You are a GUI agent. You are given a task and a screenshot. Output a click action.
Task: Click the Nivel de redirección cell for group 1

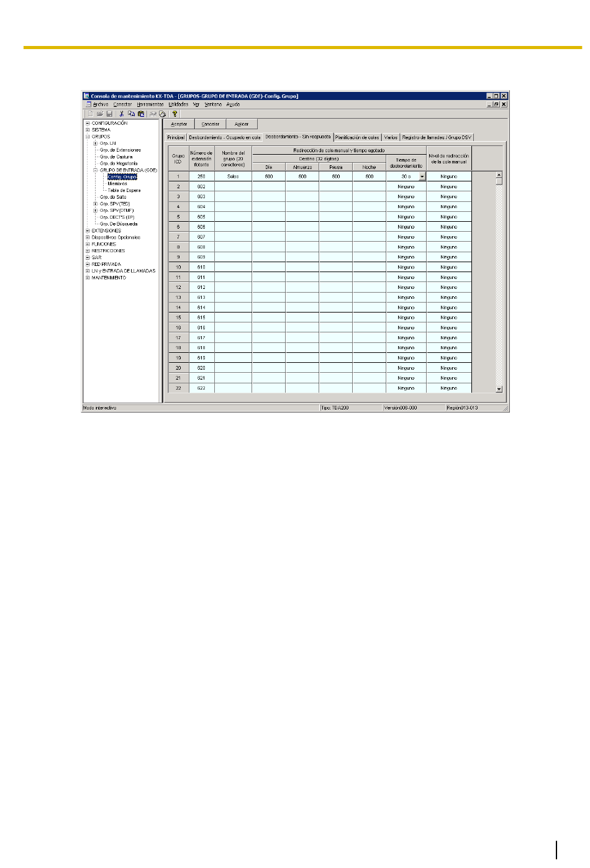pos(449,176)
